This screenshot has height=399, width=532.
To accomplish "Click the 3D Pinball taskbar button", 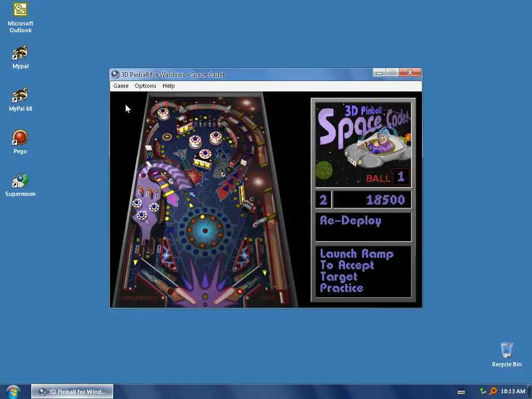I will pos(72,392).
